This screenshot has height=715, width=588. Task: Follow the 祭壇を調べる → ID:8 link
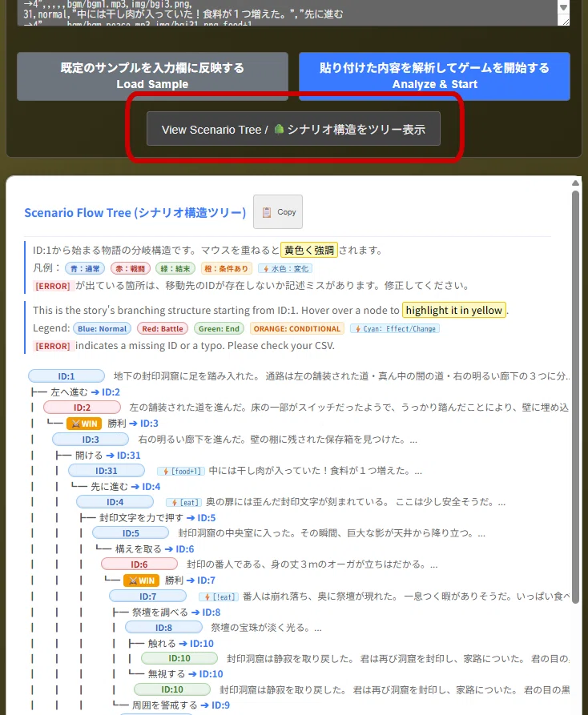[x=176, y=613]
